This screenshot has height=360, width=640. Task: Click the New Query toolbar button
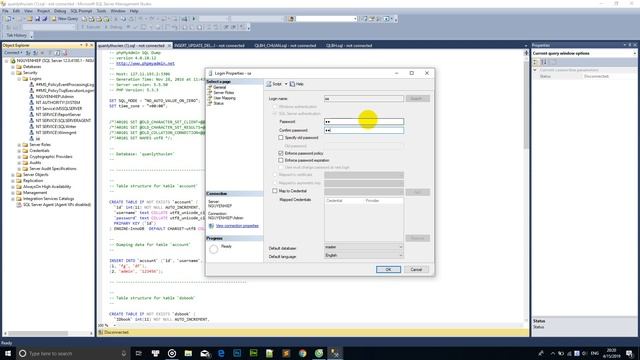(x=64, y=19)
